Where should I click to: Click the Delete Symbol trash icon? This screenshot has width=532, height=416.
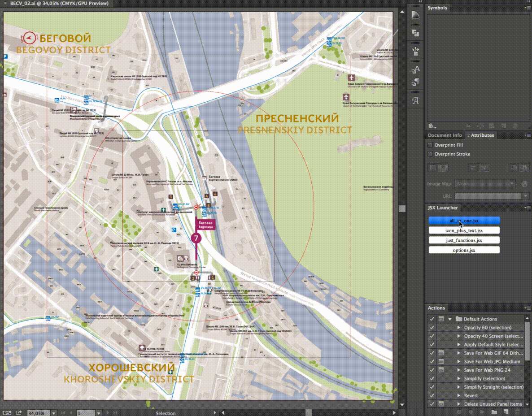[515, 126]
